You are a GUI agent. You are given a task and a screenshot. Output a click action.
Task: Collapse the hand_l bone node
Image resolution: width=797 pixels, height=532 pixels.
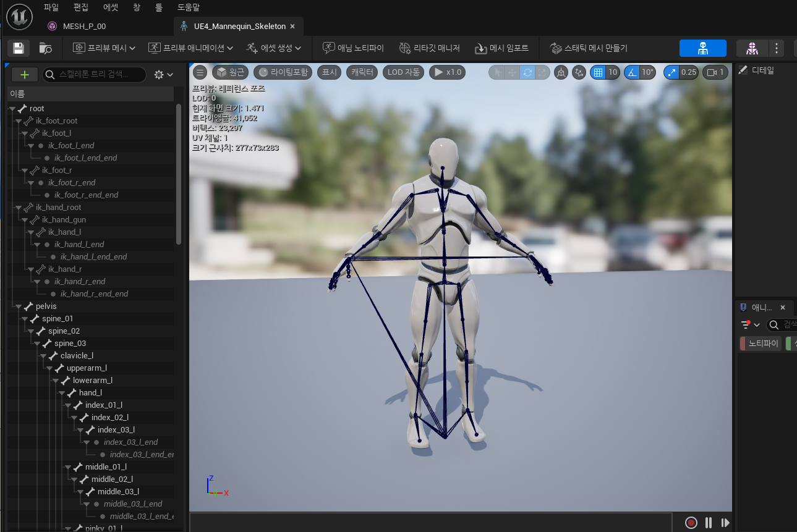click(62, 393)
